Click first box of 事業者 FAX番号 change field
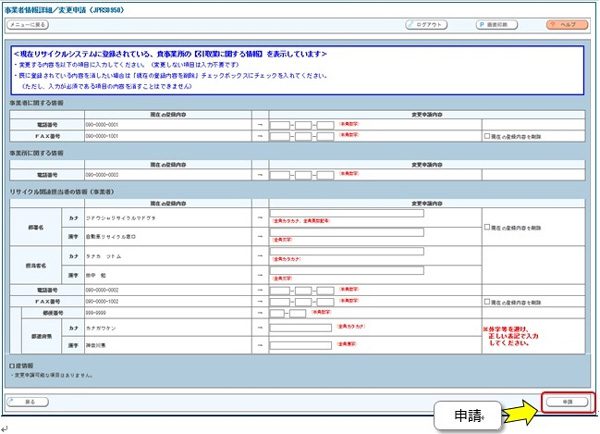Image resolution: width=600 pixels, height=434 pixels. (279, 134)
